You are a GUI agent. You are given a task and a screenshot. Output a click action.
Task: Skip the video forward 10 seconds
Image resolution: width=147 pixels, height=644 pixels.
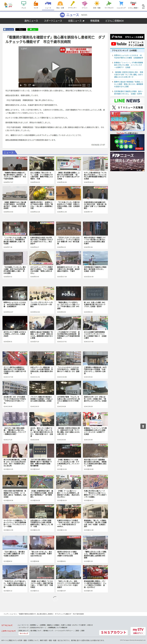(29, 85)
